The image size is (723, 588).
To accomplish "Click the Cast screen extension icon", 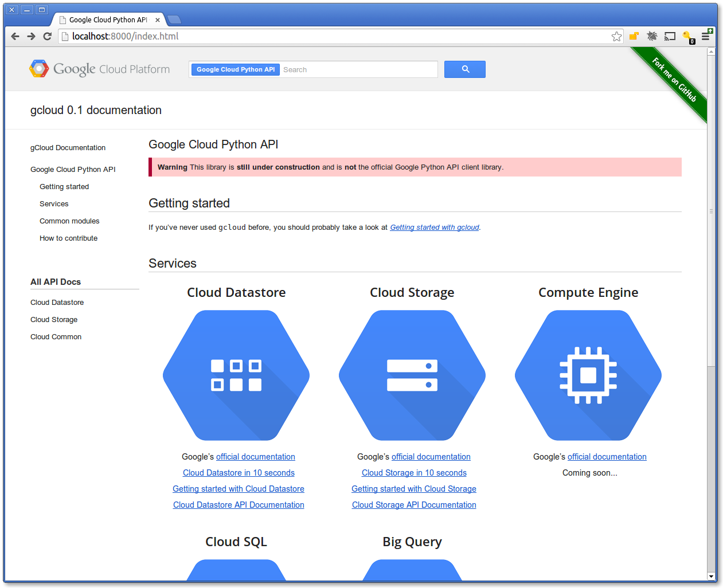I will [x=670, y=36].
